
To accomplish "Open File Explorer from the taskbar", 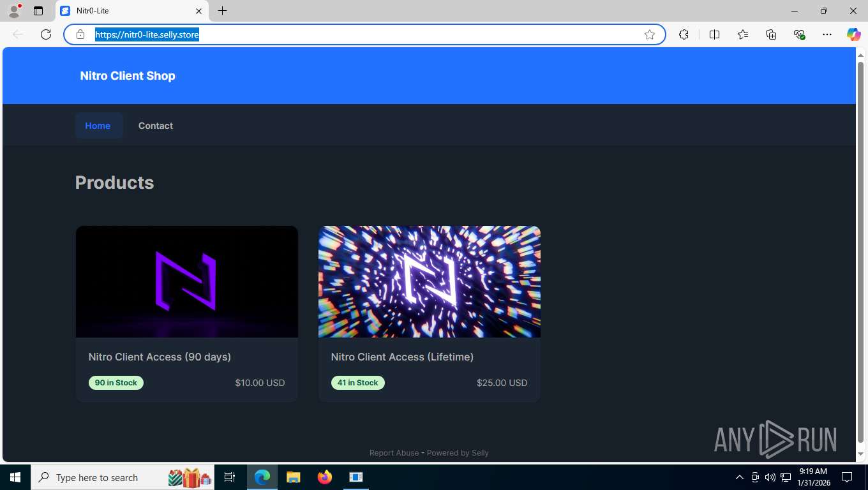I will coord(293,477).
